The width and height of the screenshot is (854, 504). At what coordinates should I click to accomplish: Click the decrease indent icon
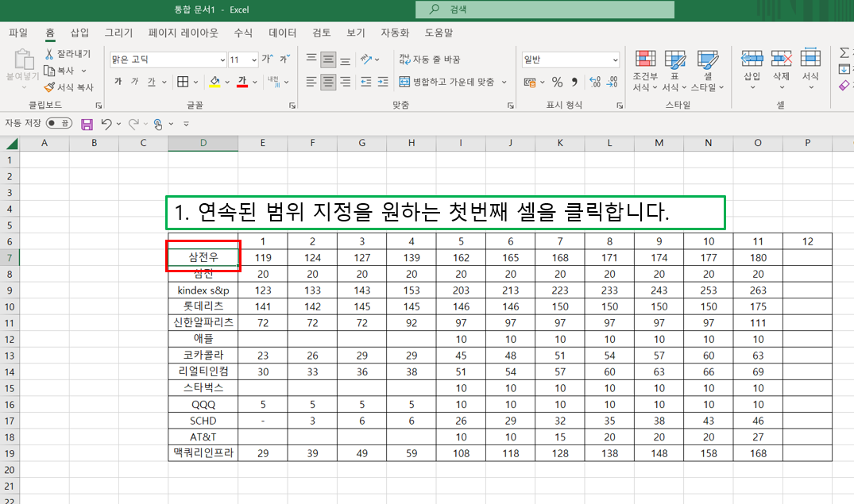[366, 82]
